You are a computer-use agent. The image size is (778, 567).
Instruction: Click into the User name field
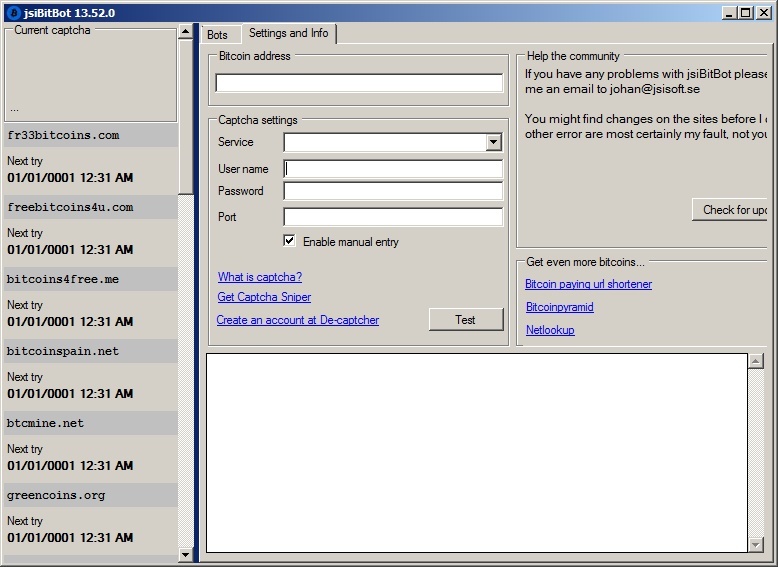point(393,169)
